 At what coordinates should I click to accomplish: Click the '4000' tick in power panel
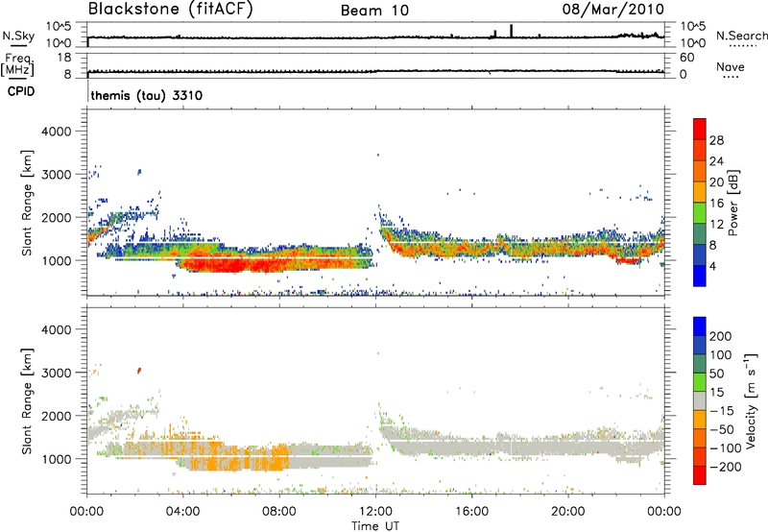(x=56, y=132)
